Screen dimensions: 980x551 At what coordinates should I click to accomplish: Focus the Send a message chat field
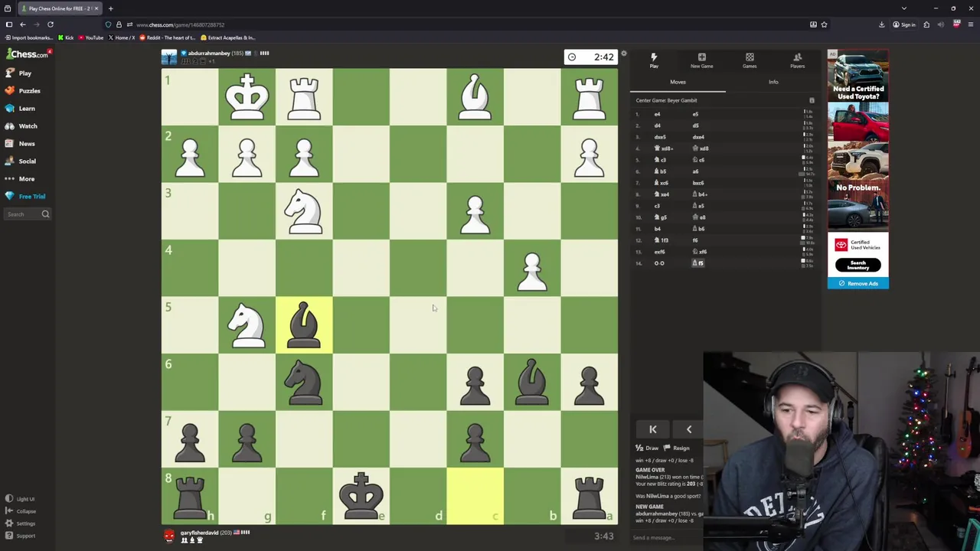tap(666, 537)
